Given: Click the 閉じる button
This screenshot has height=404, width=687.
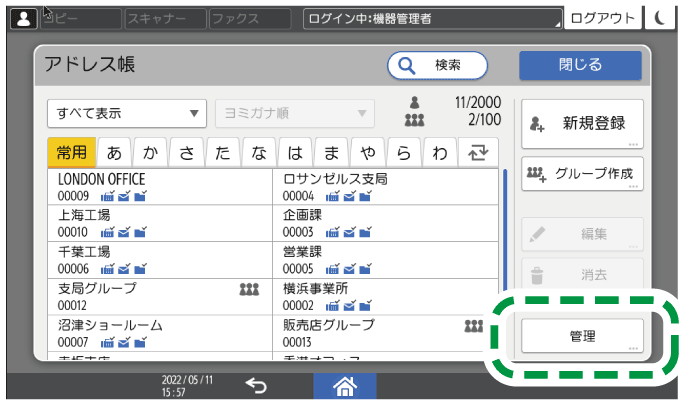Looking at the screenshot, I should click(581, 65).
